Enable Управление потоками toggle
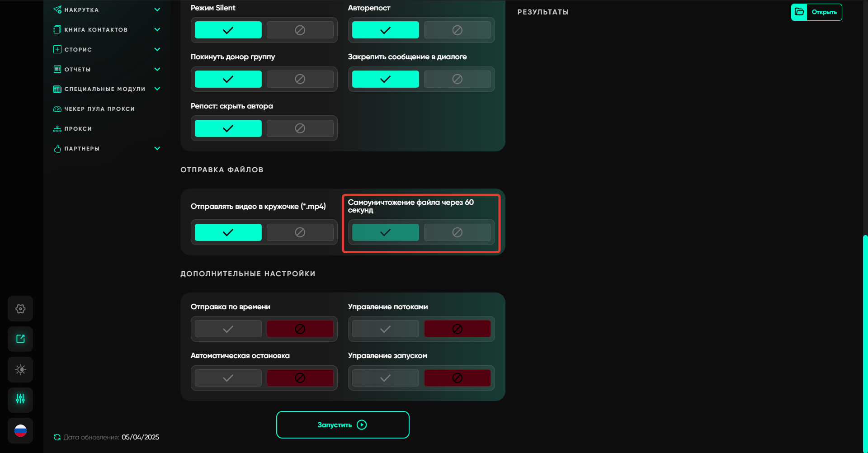The height and width of the screenshot is (453, 868). [x=385, y=329]
